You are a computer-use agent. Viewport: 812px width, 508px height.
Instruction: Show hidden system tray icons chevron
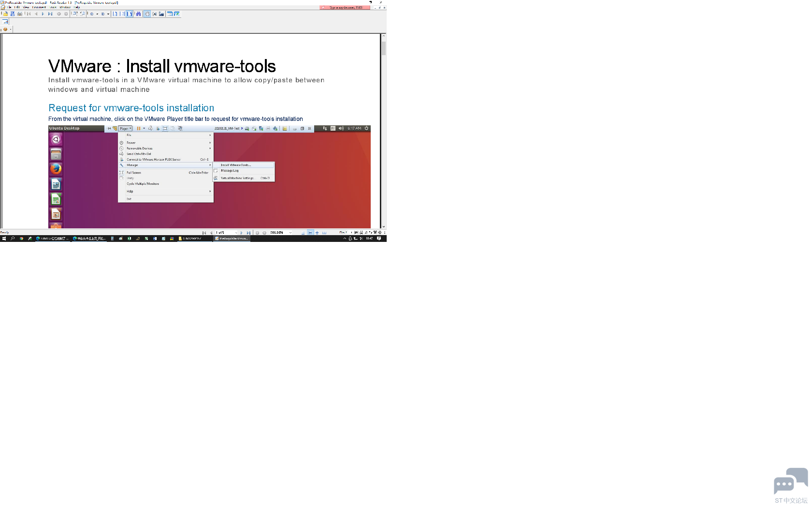345,239
